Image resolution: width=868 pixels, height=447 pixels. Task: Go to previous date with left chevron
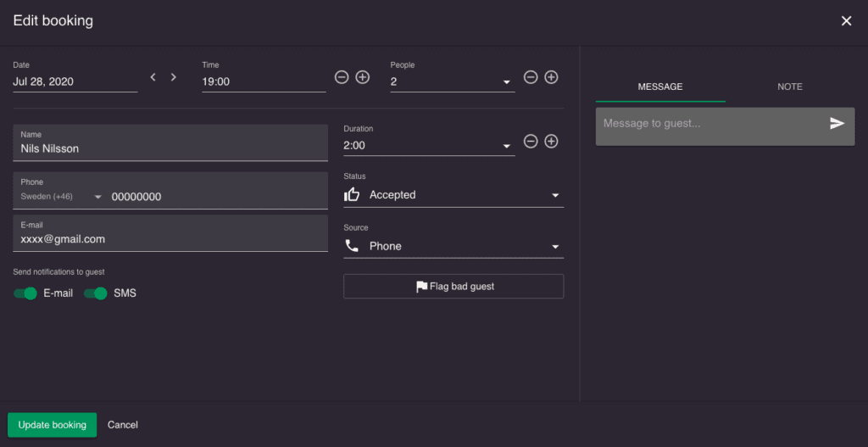click(153, 77)
